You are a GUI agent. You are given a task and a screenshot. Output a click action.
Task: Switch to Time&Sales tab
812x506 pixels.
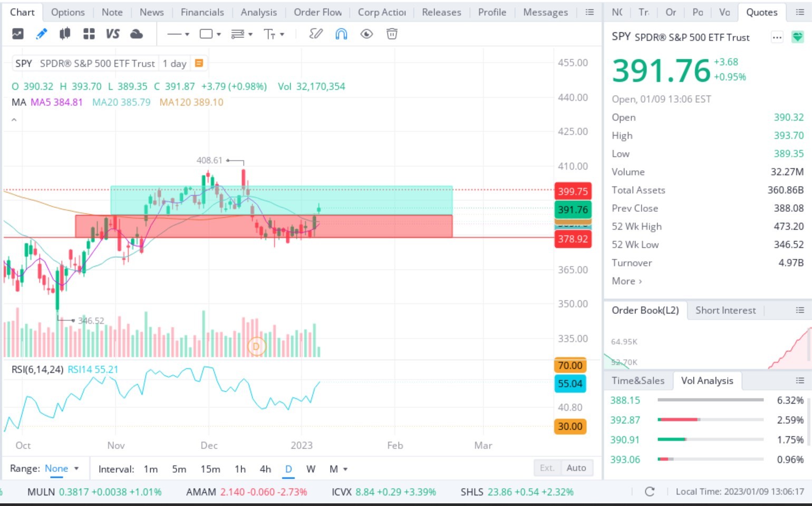tap(638, 381)
